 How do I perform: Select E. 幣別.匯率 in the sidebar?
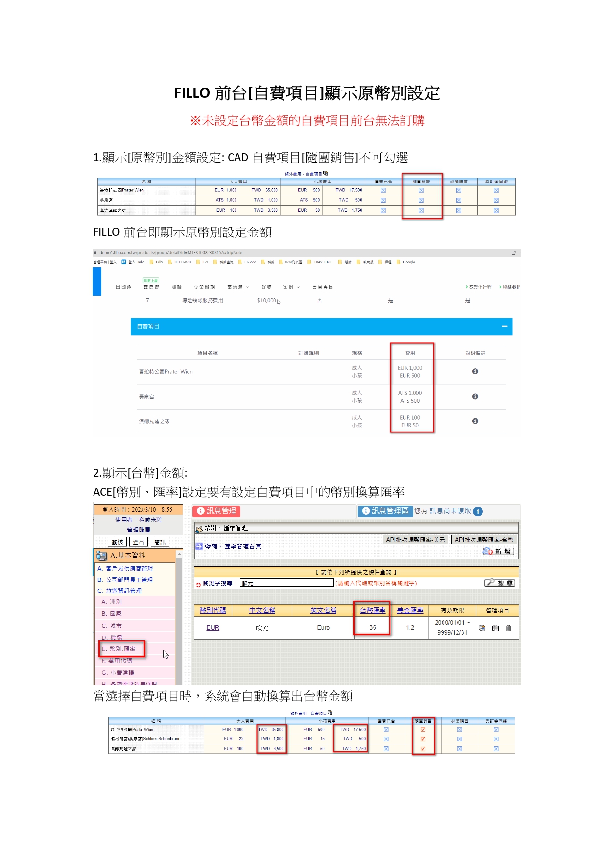pos(118,649)
